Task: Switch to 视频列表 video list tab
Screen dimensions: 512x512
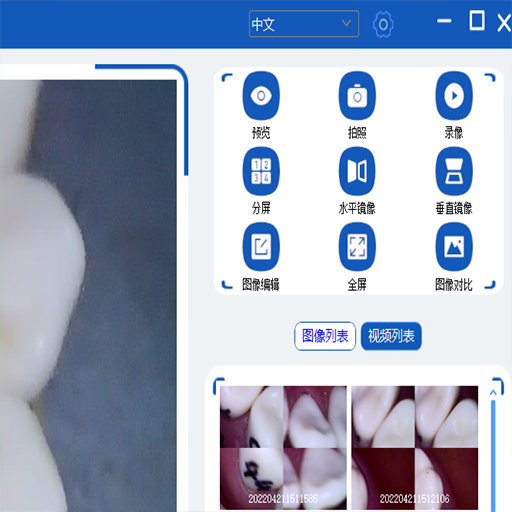Action: pyautogui.click(x=391, y=336)
